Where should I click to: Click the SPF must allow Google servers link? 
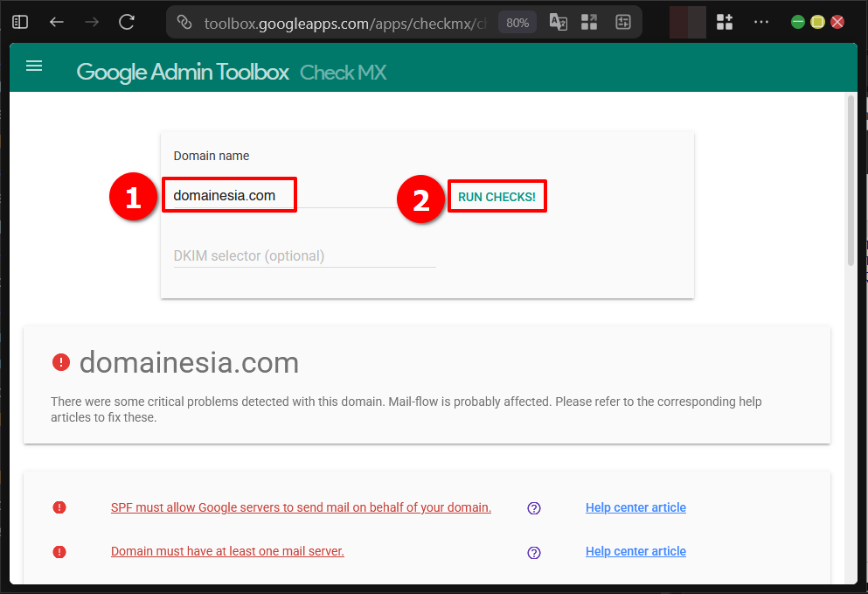(x=301, y=507)
